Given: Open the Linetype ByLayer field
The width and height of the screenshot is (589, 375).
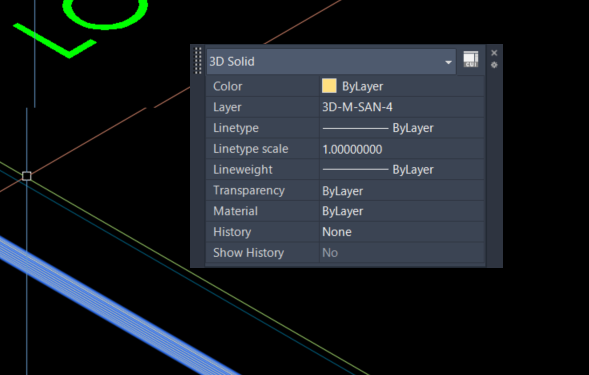Looking at the screenshot, I should click(402, 128).
